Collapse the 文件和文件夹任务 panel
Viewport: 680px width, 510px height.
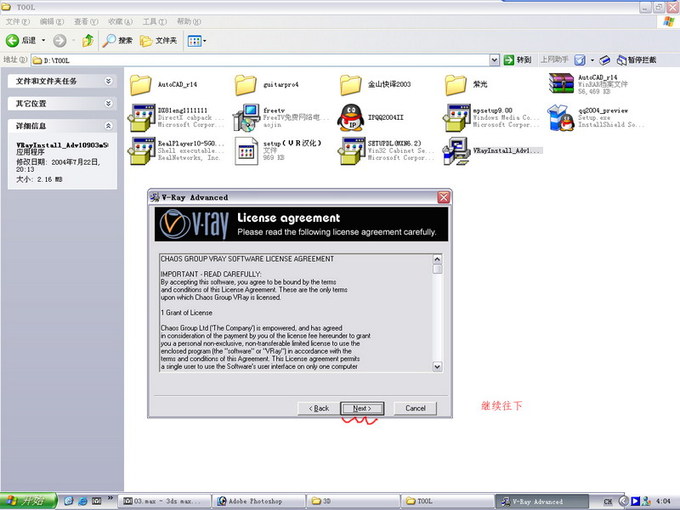pyautogui.click(x=108, y=81)
